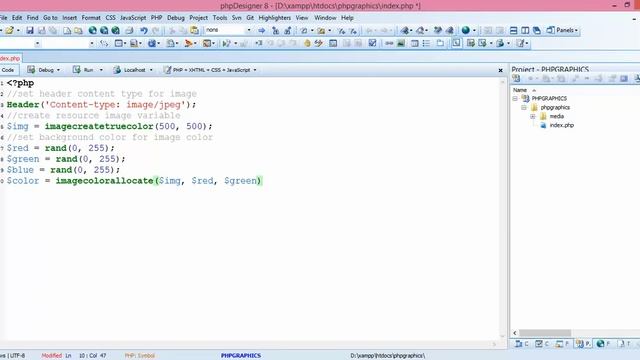Screen dimensions: 640x360
Task: Open the Localhost dropdown arrow
Action: pos(151,70)
